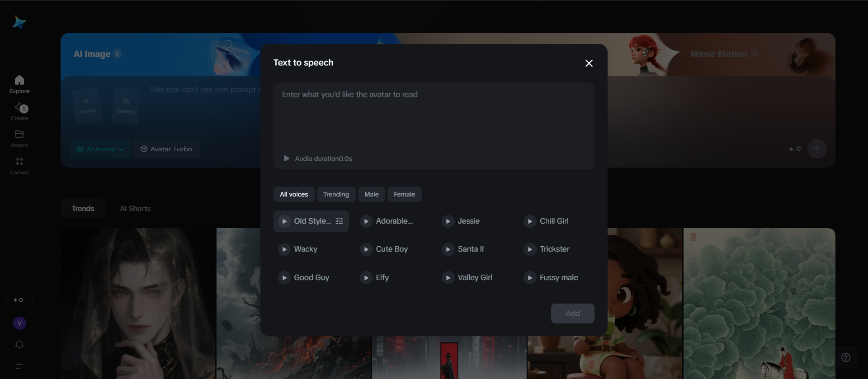This screenshot has width=868, height=379.
Task: Click the submit up-arrow button
Action: [x=817, y=149]
